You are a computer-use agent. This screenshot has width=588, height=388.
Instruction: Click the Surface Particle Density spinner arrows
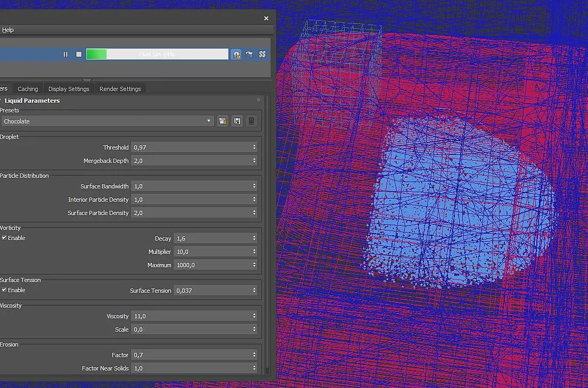(254, 212)
